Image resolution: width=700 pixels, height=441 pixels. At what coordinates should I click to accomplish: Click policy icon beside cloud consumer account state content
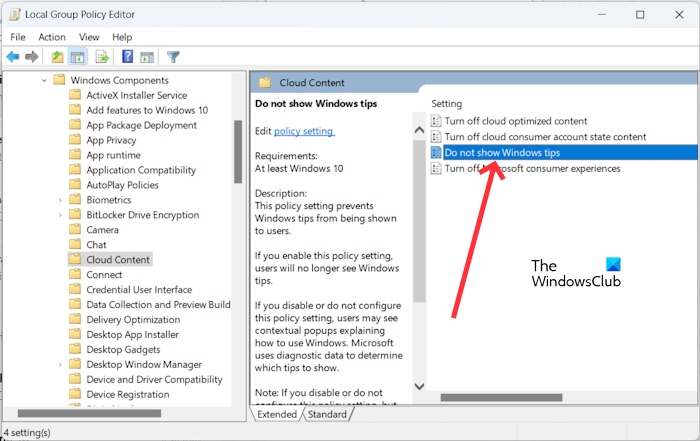pos(436,137)
